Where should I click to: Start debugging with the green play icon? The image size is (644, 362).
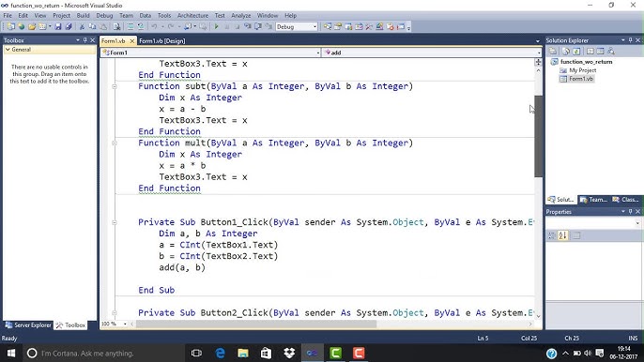(x=217, y=26)
